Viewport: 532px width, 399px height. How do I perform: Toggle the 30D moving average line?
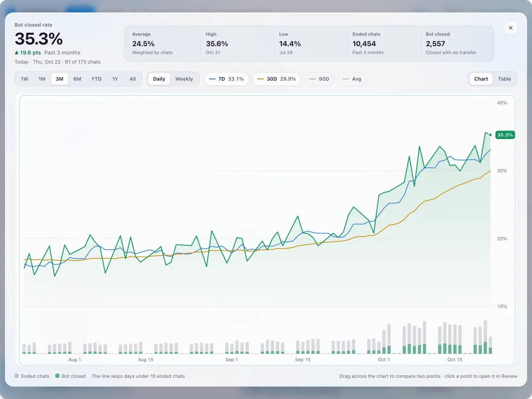point(276,79)
